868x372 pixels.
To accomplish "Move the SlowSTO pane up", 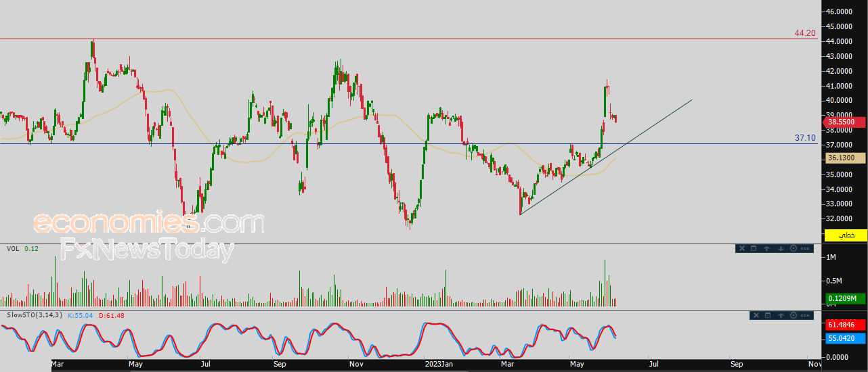I will click(x=781, y=315).
